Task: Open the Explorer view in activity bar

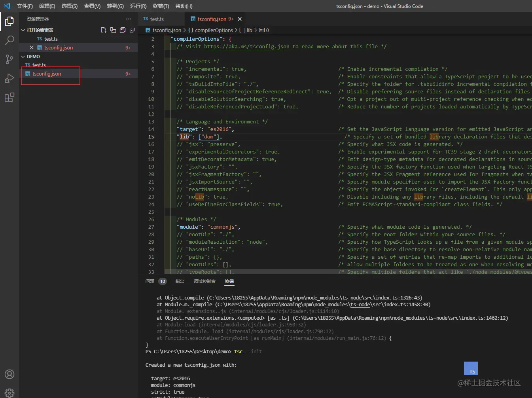Action: (x=9, y=21)
